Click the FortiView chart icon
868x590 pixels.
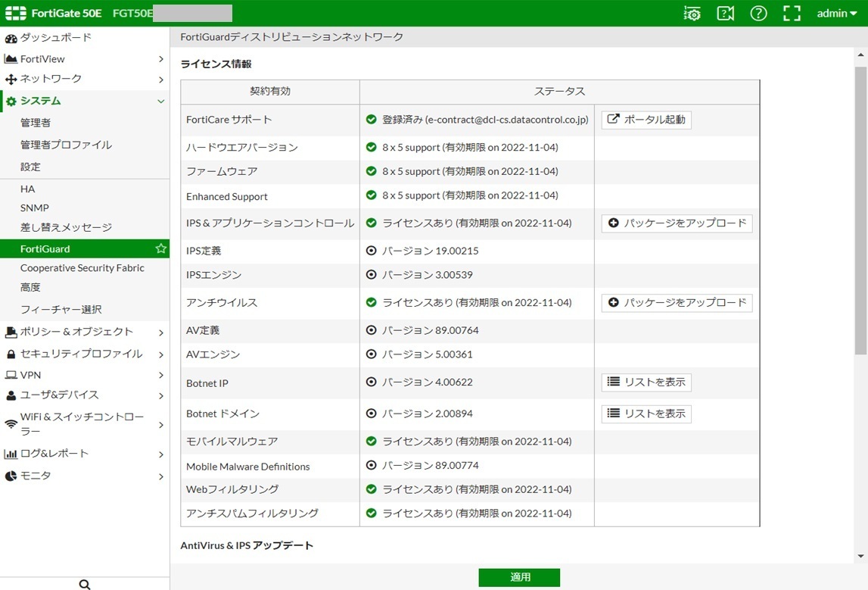point(11,59)
